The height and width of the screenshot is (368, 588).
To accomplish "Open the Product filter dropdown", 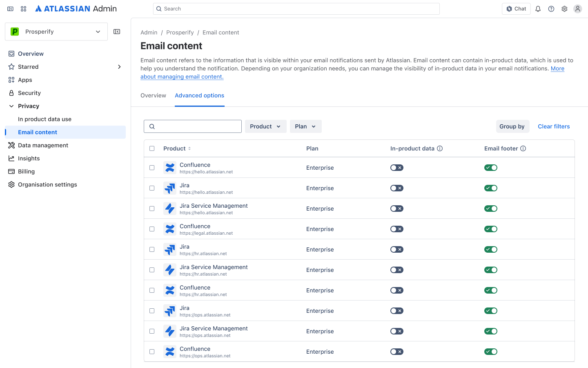I will tap(266, 126).
